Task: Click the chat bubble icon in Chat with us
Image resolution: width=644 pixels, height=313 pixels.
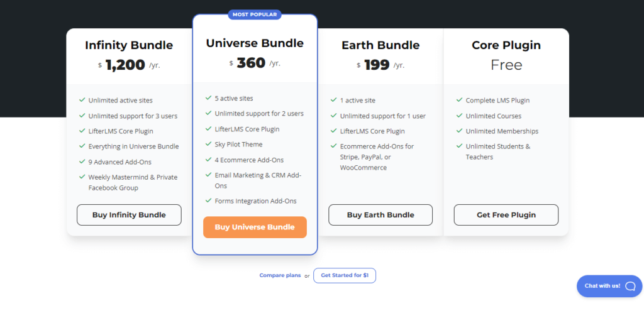Action: (630, 286)
